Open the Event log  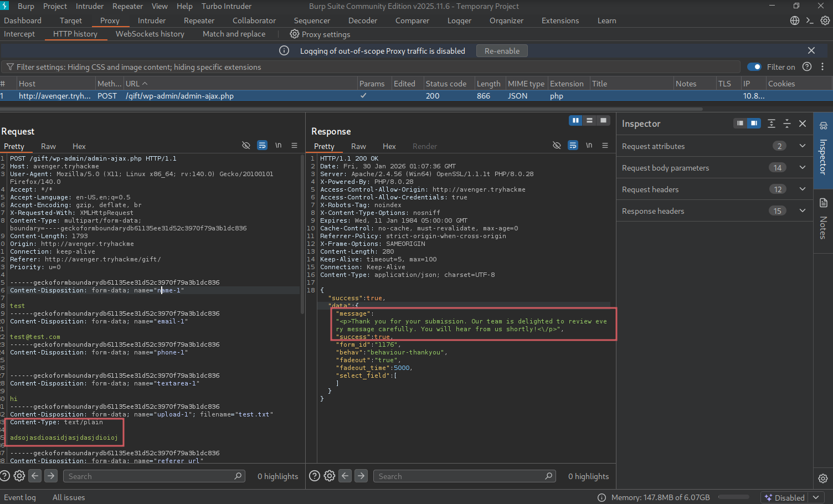tap(20, 497)
